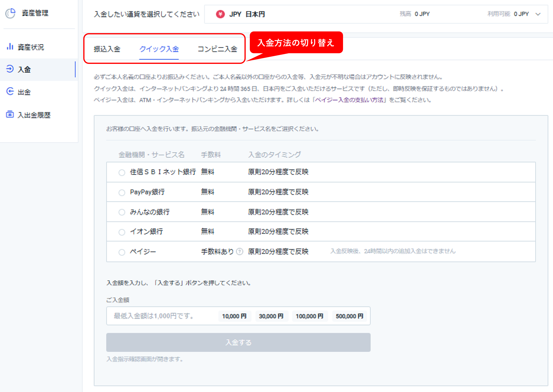Viewport: 553px width, 392px height.
Task: Click the 出金 arrow-out circle icon
Action: (10, 91)
